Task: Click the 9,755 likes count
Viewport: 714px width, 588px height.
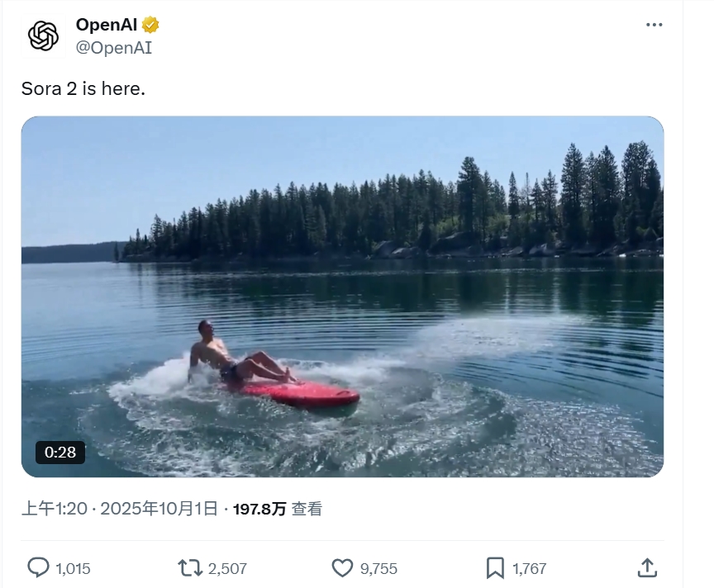Action: click(379, 568)
